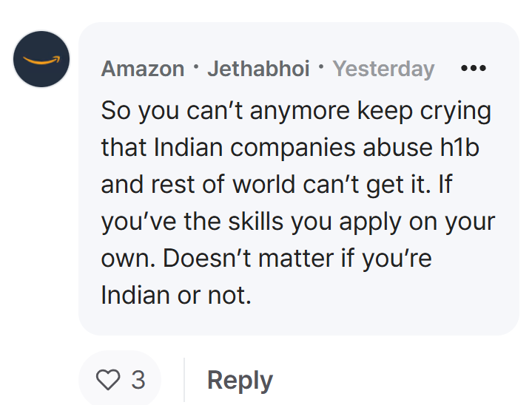The height and width of the screenshot is (405, 532).
Task: Open the three-dot more options menu
Action: point(474,69)
